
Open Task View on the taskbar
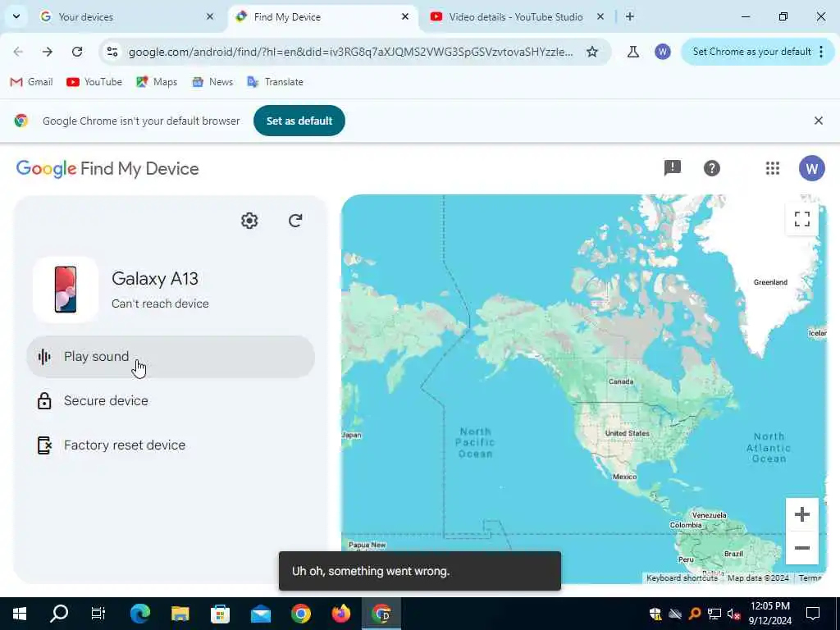click(x=98, y=614)
